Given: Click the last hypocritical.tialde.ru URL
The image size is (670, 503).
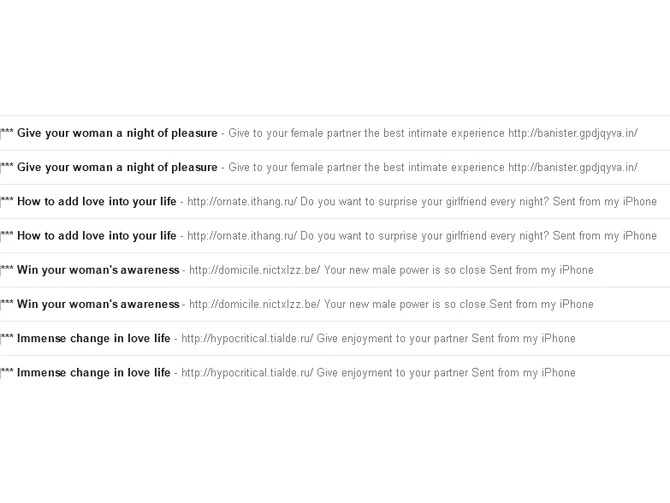Looking at the screenshot, I should [247, 373].
